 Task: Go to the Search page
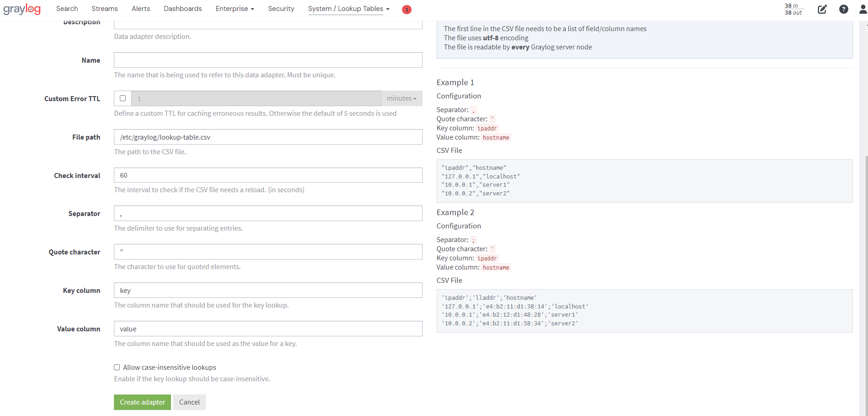point(67,9)
